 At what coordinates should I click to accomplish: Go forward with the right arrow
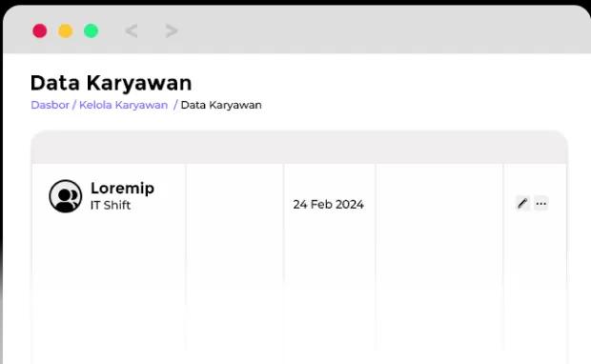point(172,30)
